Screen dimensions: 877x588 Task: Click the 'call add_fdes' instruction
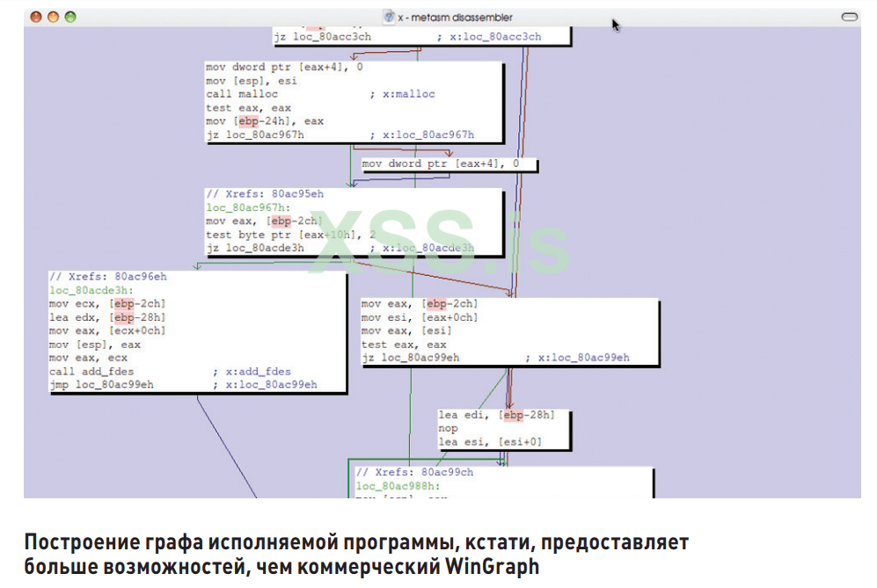91,372
